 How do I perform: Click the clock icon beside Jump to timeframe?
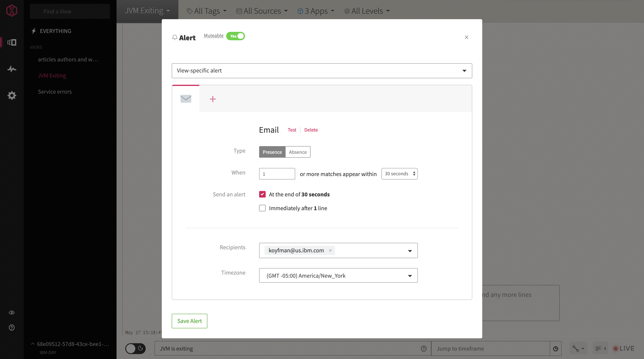555,348
